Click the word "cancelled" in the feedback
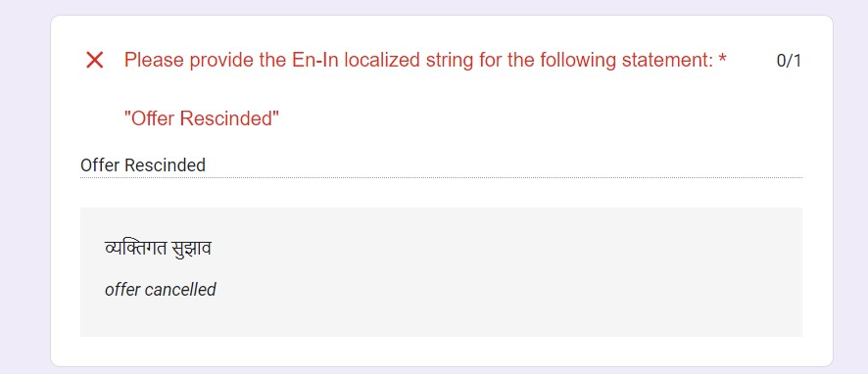 [x=180, y=290]
